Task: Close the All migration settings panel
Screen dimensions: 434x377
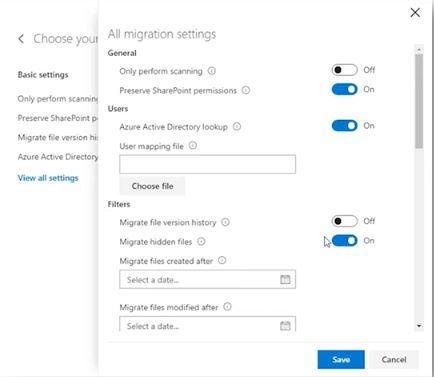Action: pos(415,13)
